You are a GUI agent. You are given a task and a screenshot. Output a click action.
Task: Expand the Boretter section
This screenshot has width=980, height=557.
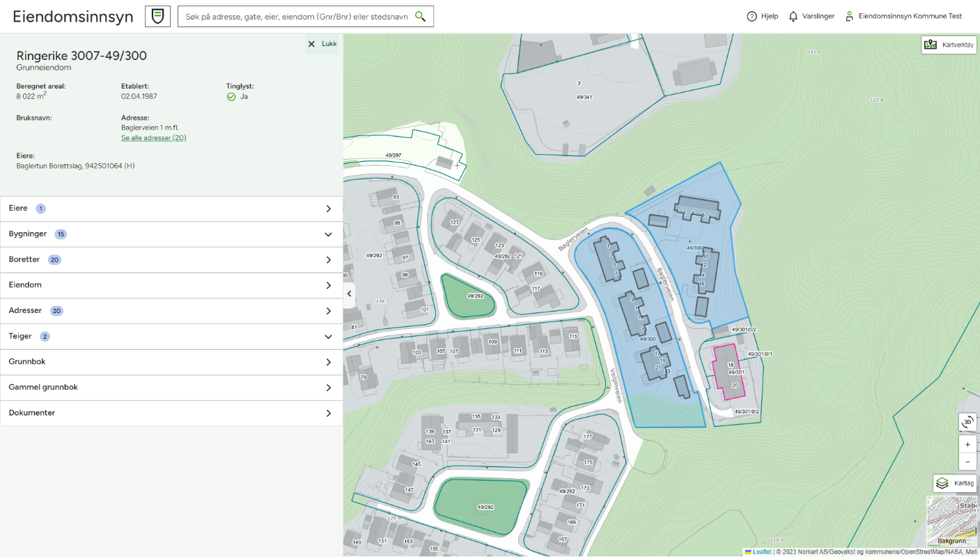(171, 259)
